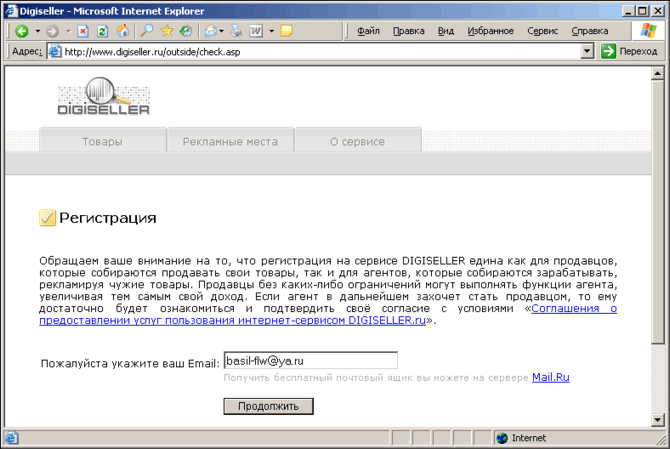The width and height of the screenshot is (670, 449).
Task: Click the Stop loading icon
Action: 83,31
